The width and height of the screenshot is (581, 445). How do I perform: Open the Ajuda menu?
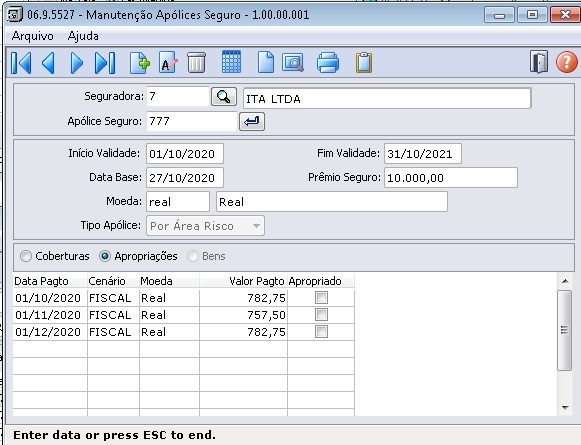(x=83, y=36)
